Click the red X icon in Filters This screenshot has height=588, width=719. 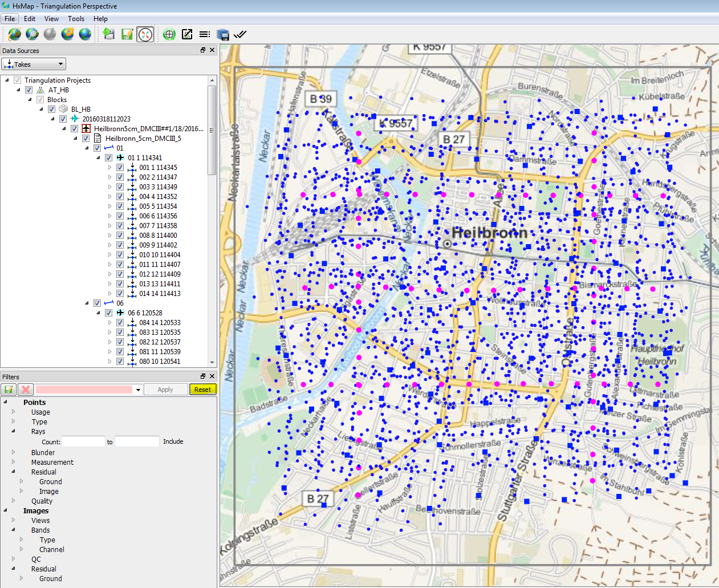(x=25, y=390)
